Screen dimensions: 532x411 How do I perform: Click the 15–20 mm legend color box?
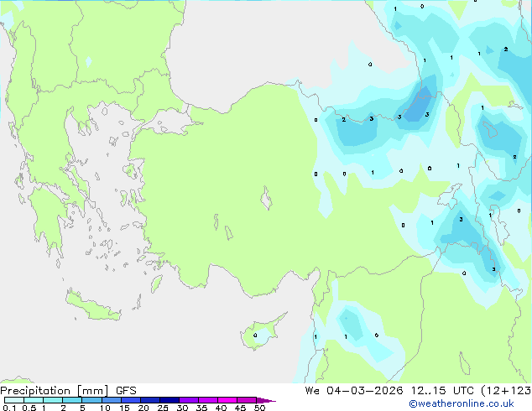pyautogui.click(x=130, y=400)
